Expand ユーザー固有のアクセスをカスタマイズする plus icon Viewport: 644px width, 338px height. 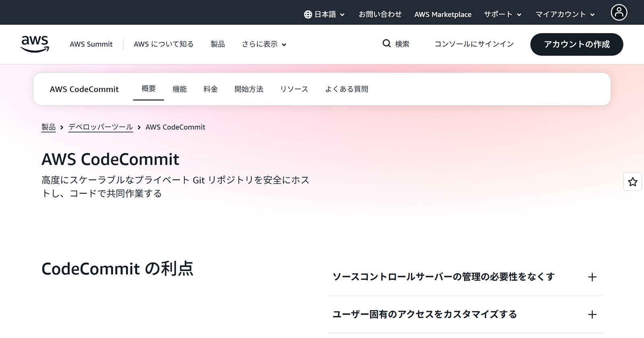(x=592, y=315)
